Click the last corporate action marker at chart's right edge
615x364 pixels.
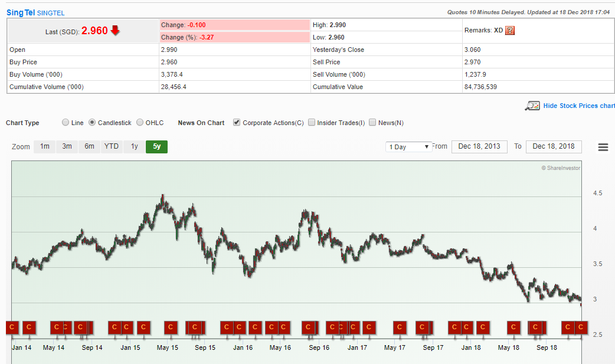click(x=581, y=327)
